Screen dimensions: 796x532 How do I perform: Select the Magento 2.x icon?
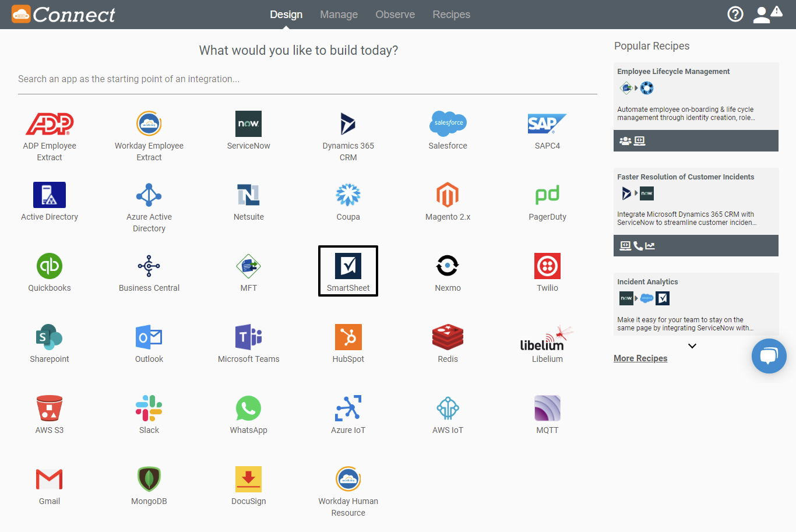[x=448, y=195]
